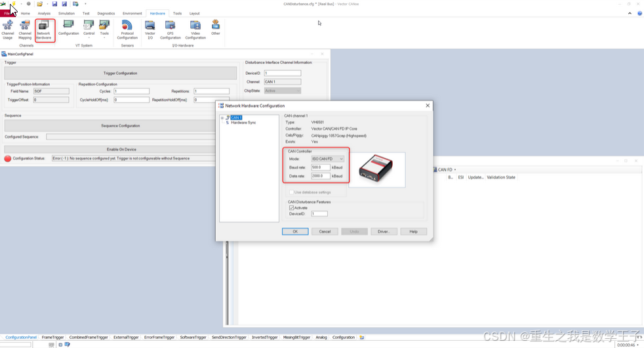Click OK in Network Hardware Configuration
This screenshot has width=644, height=348.
[295, 232]
